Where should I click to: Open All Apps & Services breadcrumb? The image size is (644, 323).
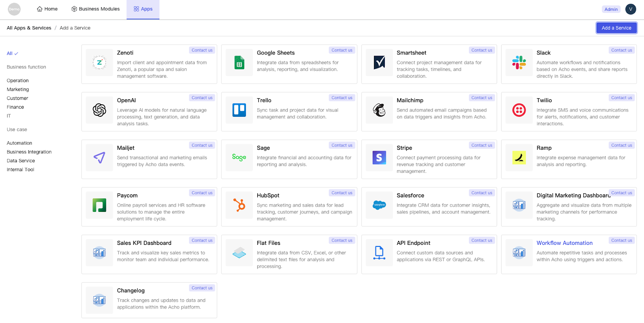29,28
